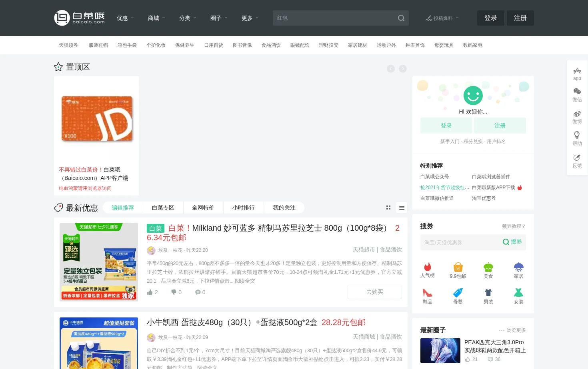
Task: Open 人气榜 coupon category
Action: [428, 270]
